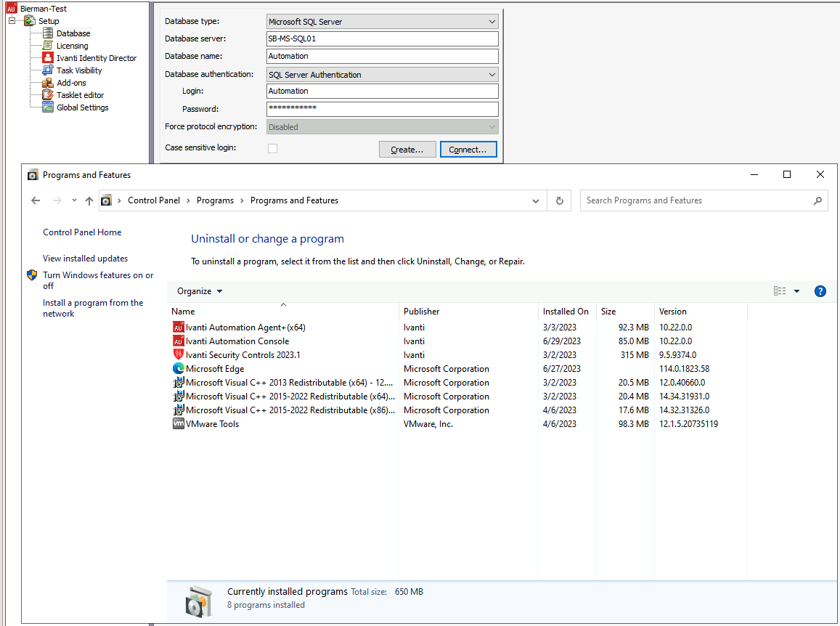
Task: Select the Database tree item
Action: [x=73, y=33]
